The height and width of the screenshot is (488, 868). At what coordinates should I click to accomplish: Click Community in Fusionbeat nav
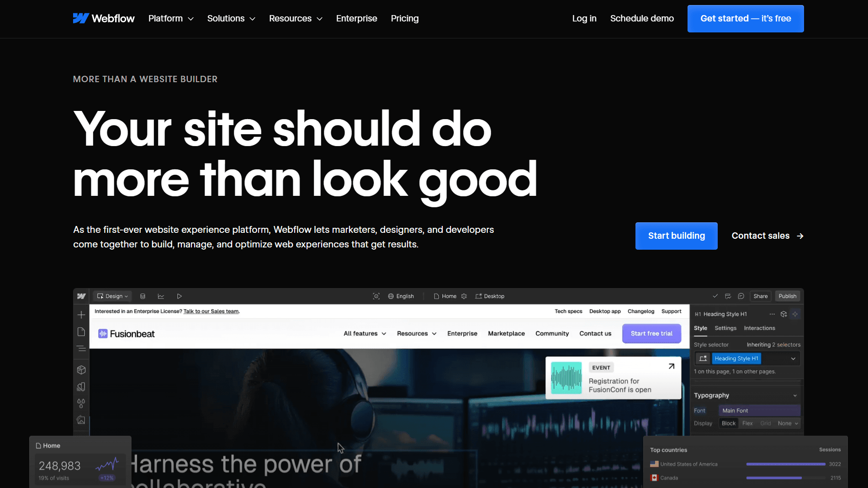pyautogui.click(x=552, y=334)
